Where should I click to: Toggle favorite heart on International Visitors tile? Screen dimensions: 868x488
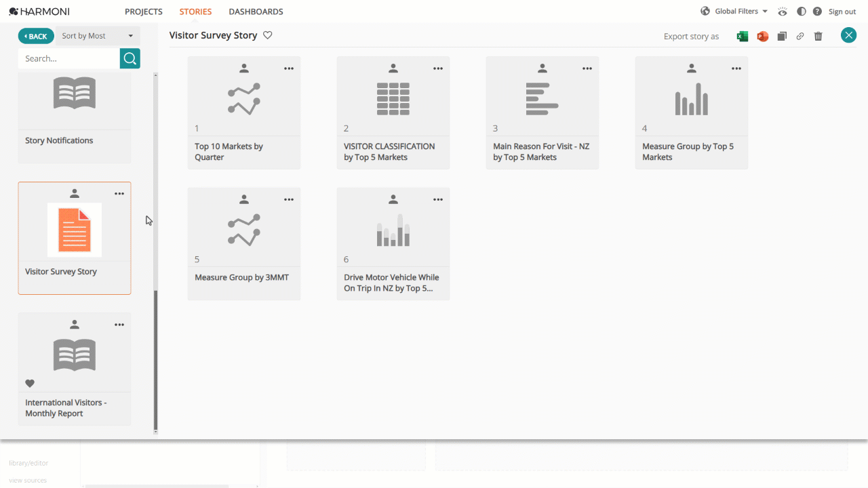click(30, 383)
